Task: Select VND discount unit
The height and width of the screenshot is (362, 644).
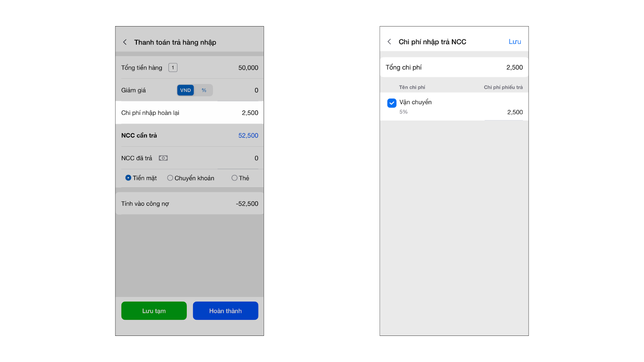Action: (186, 90)
